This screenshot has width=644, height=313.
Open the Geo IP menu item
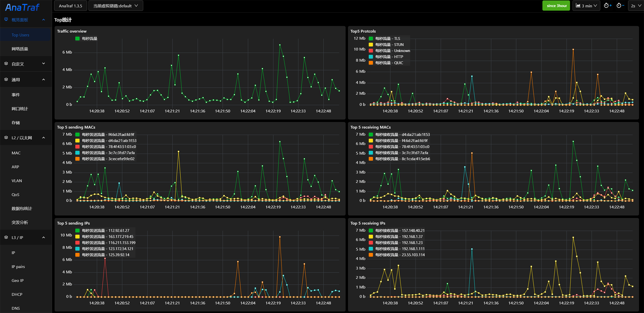pyautogui.click(x=26, y=281)
